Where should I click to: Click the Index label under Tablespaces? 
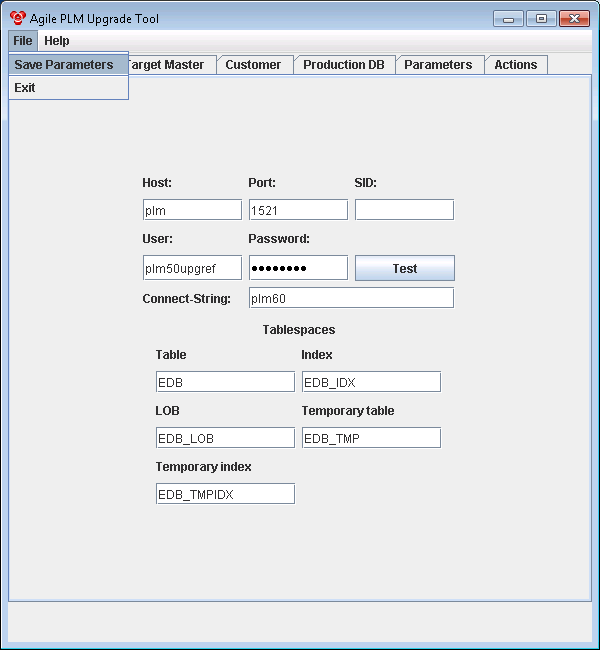coord(317,355)
